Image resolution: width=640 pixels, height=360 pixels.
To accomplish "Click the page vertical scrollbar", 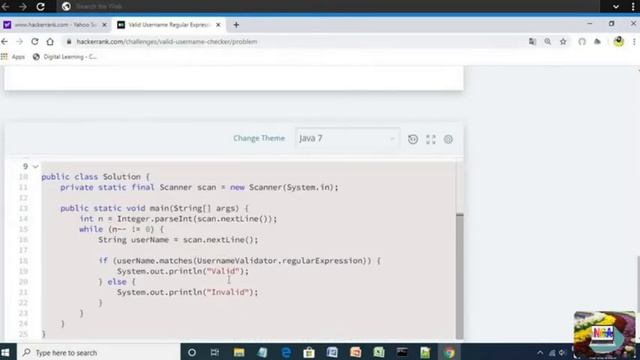I will tap(638, 284).
